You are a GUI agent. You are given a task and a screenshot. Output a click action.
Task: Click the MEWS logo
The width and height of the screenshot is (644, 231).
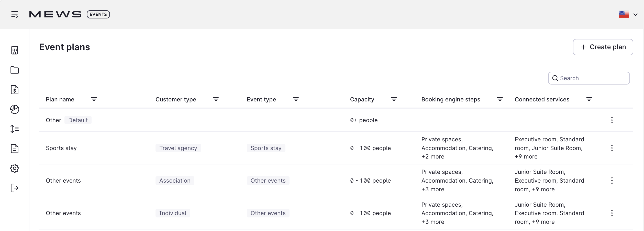click(55, 14)
